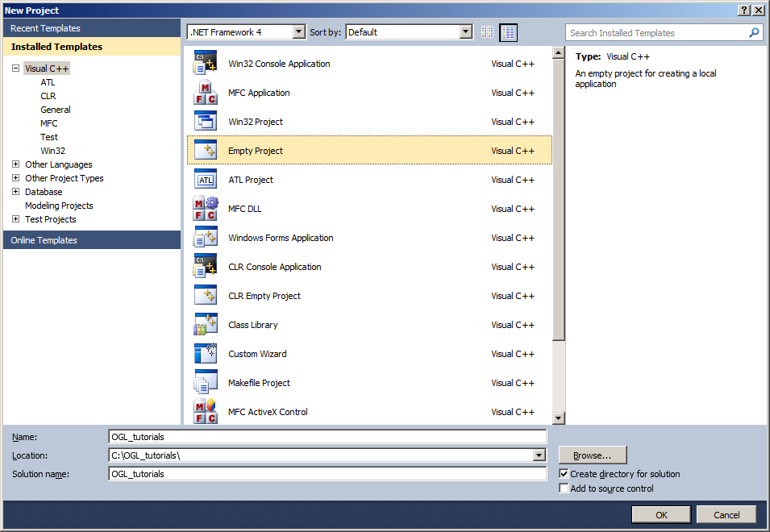Click the Browse... button

tap(593, 455)
